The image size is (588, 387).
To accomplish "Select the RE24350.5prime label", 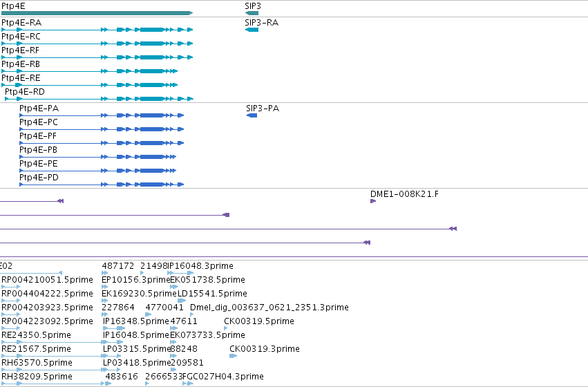I will tap(36, 335).
